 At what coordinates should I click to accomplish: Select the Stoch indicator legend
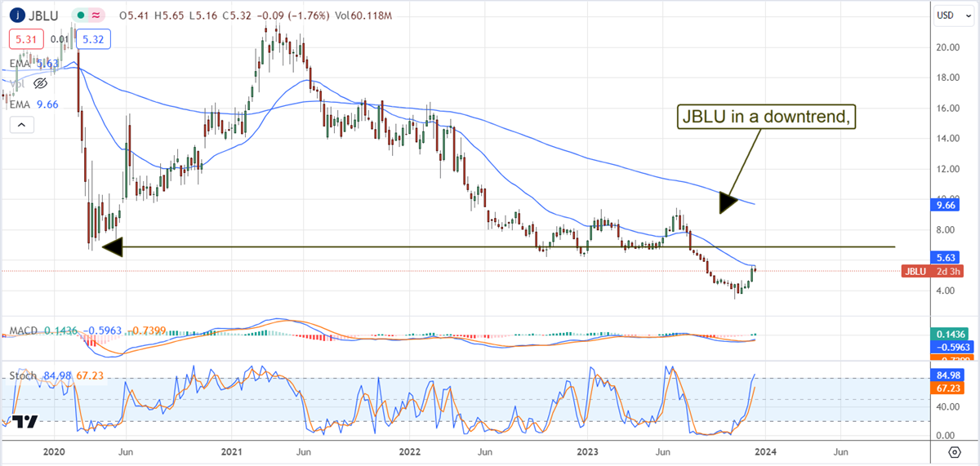[21, 375]
